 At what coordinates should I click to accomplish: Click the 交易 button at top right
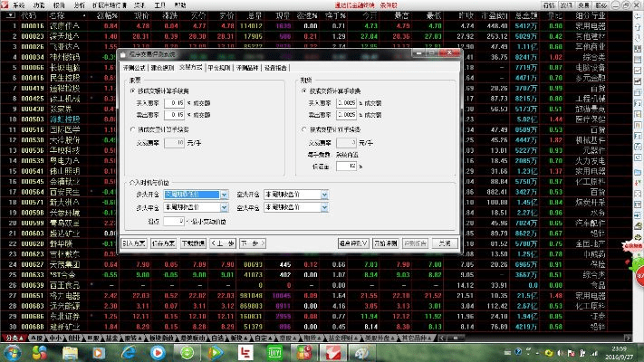pos(583,5)
